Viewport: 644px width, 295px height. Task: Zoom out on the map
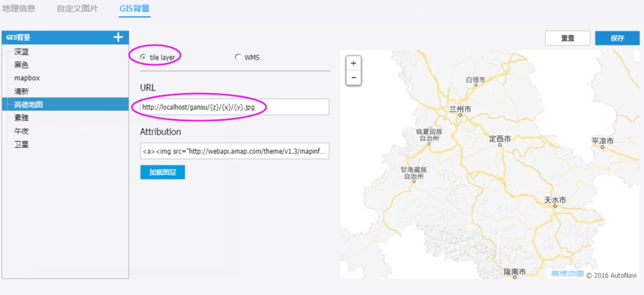point(354,77)
